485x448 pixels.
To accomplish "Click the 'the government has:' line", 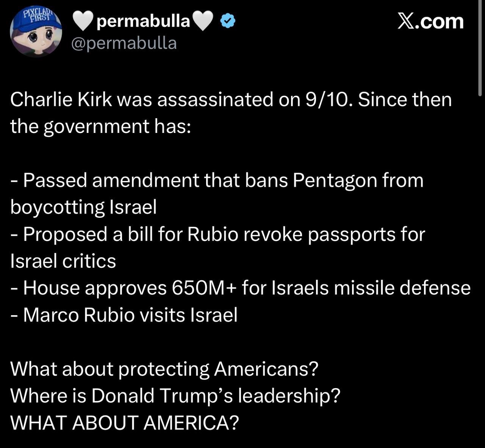I will pos(100,126).
